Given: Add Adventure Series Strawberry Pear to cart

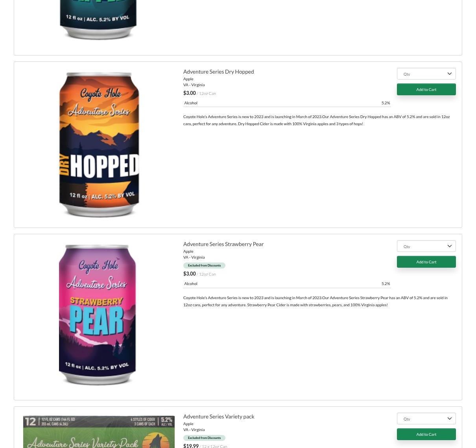Looking at the screenshot, I should point(426,262).
